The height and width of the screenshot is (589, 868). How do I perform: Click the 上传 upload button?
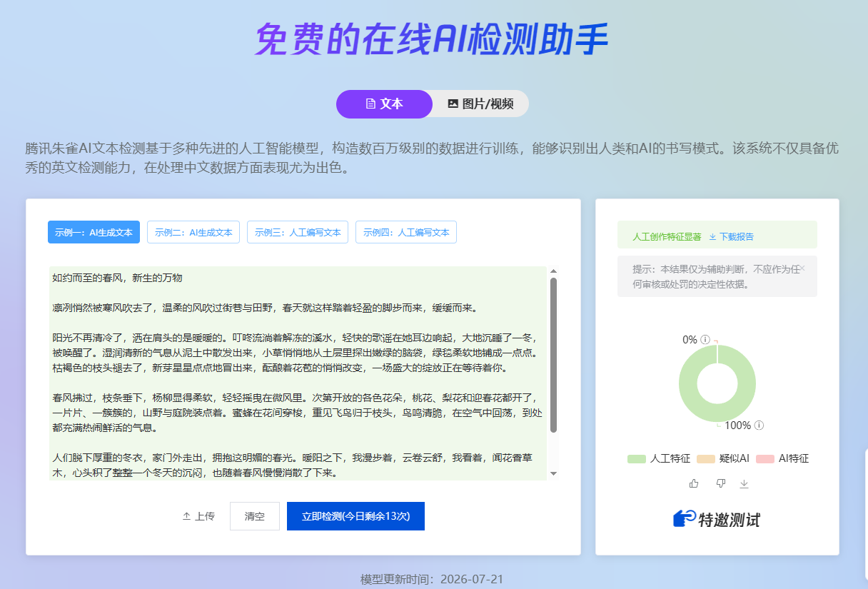click(198, 516)
